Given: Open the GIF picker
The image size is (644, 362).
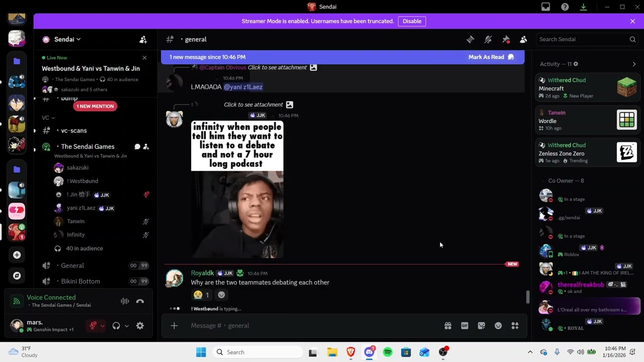Looking at the screenshot, I should point(464,326).
